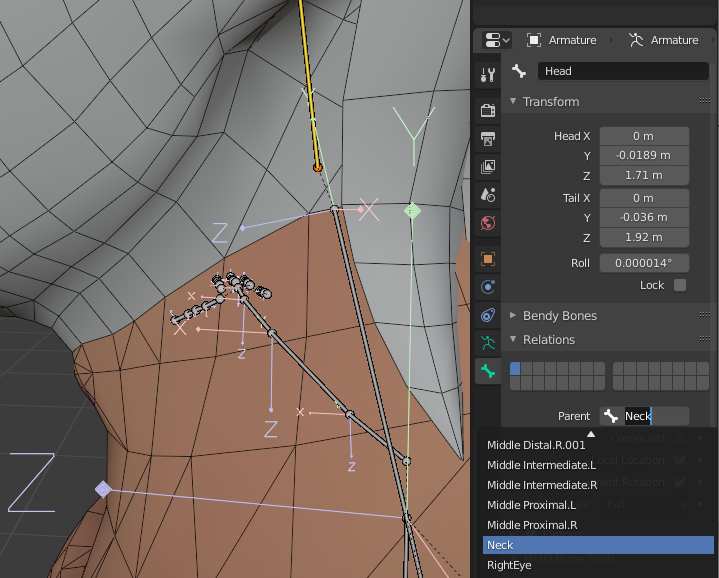Screen dimensions: 719x578
Task: Click the bone icon beside the Head name
Action: (x=519, y=71)
